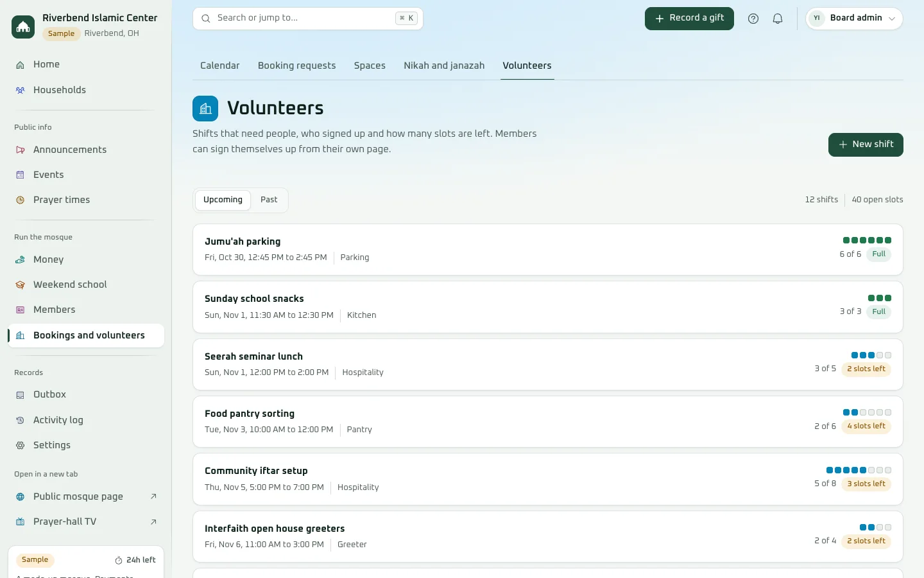The image size is (924, 578).
Task: Click the Money icon in sidebar
Action: 21,260
